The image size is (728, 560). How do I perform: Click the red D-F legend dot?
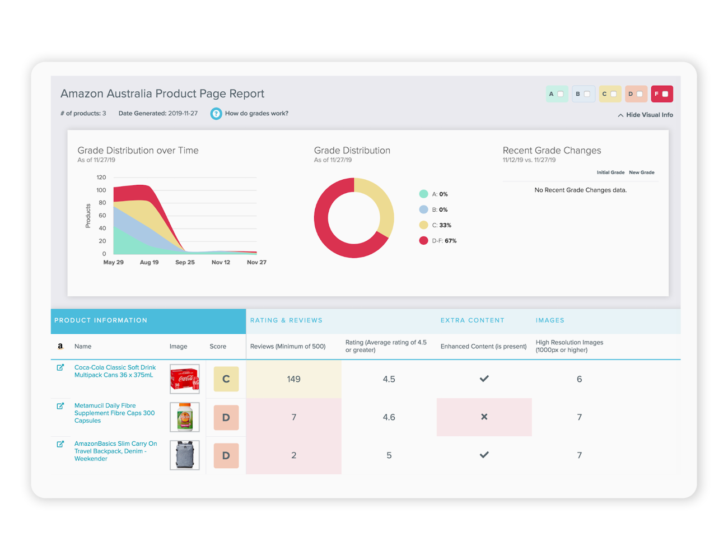point(424,240)
